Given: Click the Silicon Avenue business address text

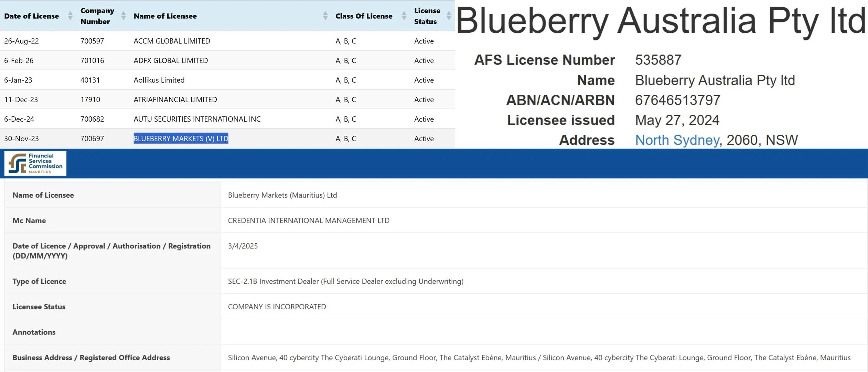Looking at the screenshot, I should pos(539,358).
